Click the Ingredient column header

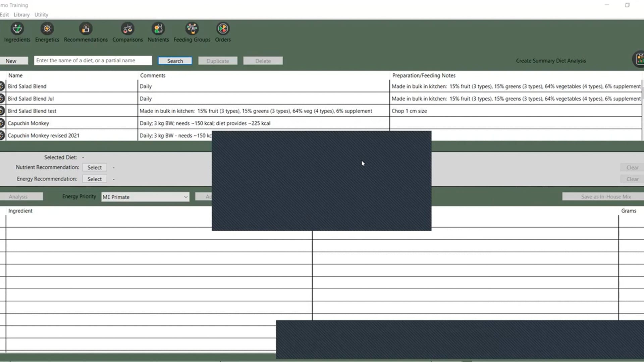coord(20,210)
